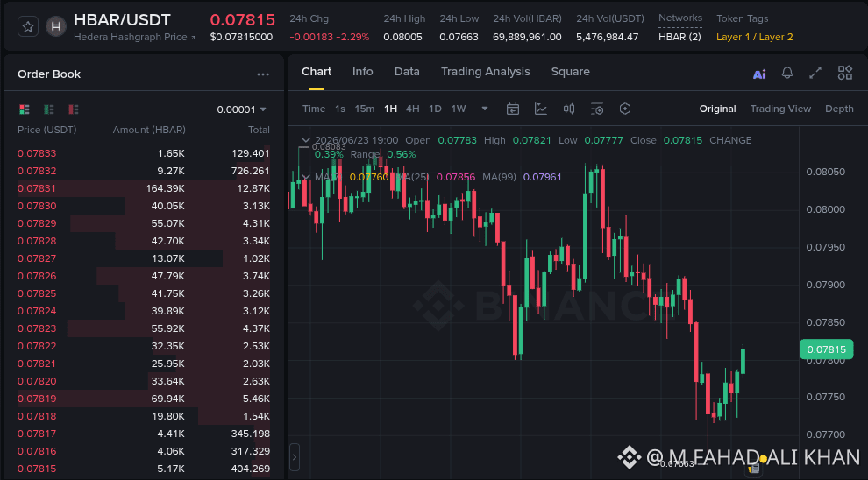Select the 4H chart interval

412,109
